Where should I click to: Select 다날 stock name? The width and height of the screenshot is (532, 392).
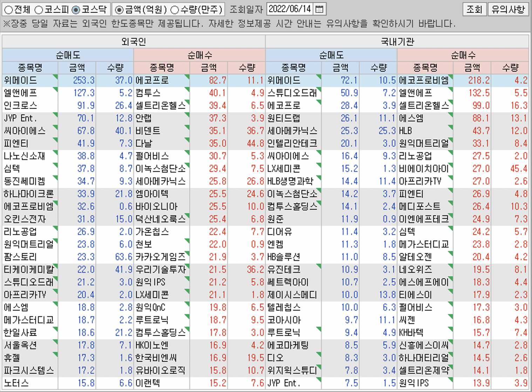point(144,143)
